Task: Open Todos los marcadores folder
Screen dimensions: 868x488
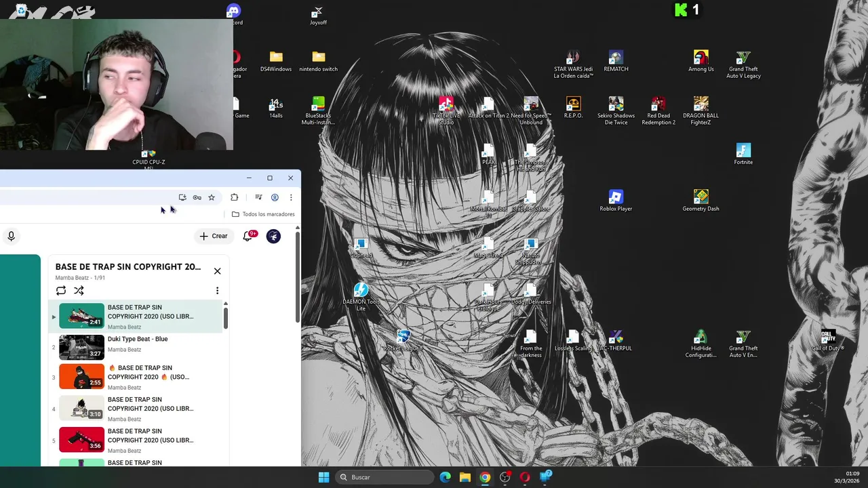Action: [x=263, y=214]
